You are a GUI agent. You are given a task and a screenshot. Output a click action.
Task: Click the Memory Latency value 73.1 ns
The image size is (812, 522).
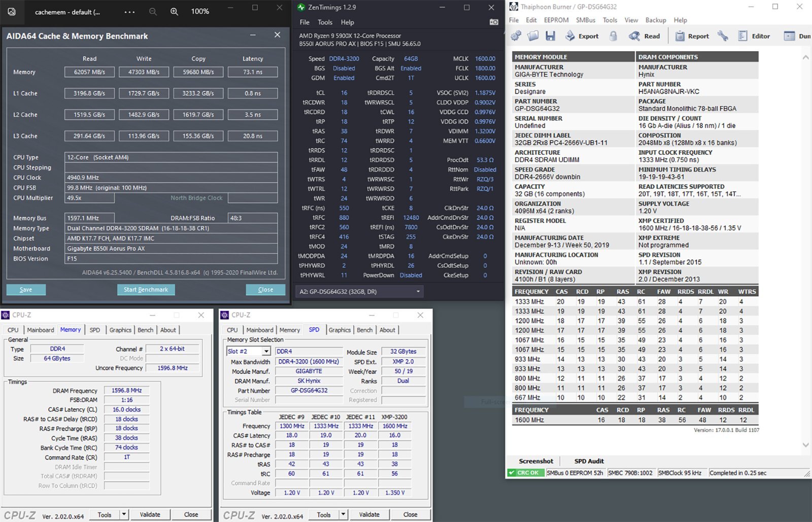coord(253,72)
